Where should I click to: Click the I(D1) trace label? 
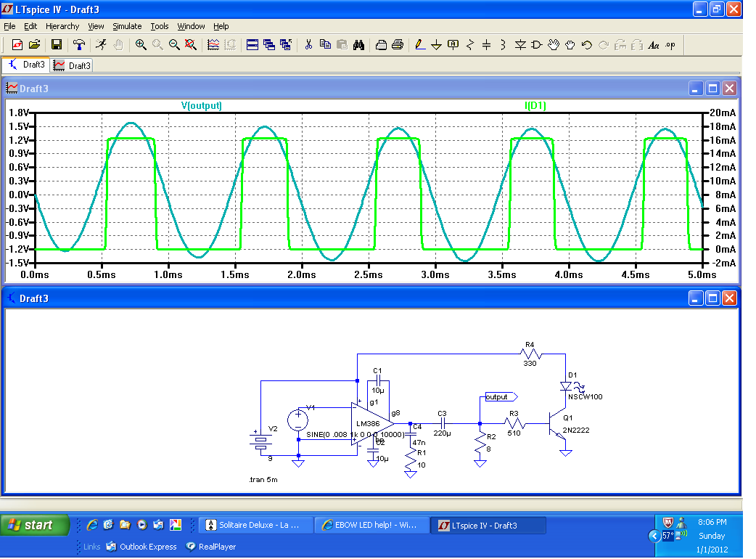coord(535,105)
